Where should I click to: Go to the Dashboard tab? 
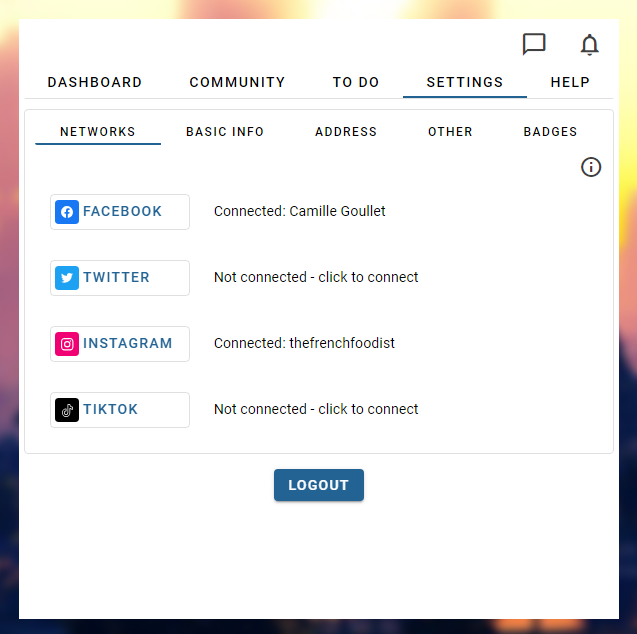point(95,82)
